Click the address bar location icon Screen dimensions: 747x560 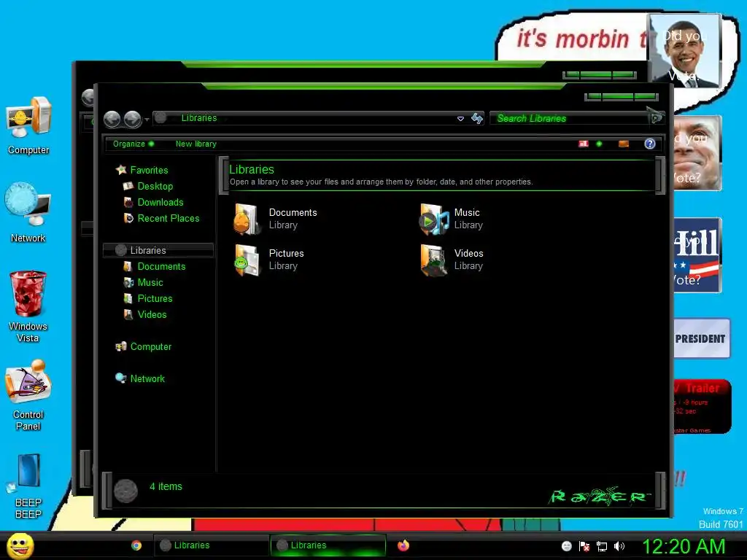pos(161,117)
